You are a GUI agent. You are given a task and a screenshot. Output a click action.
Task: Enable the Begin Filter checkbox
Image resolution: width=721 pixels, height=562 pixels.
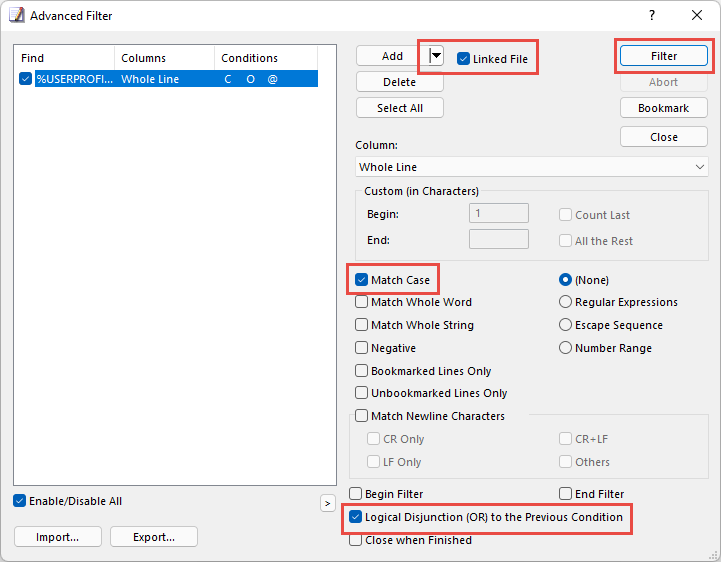(x=355, y=494)
